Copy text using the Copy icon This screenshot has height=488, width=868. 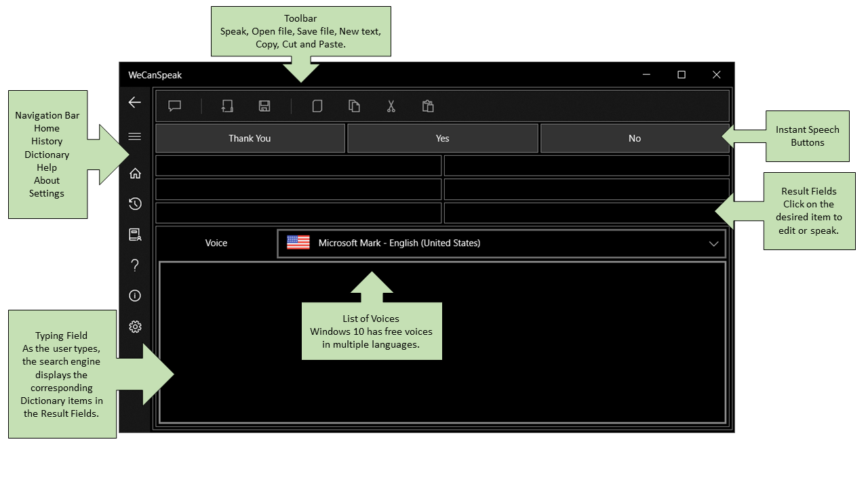tap(354, 106)
